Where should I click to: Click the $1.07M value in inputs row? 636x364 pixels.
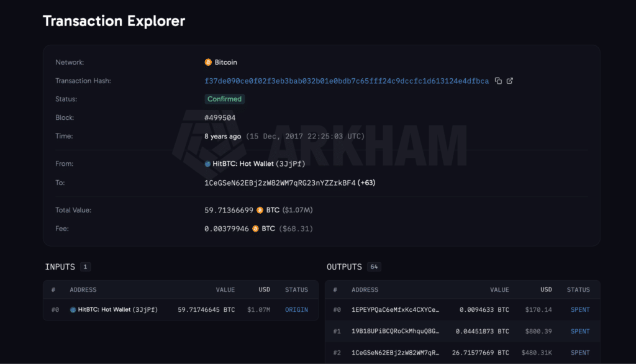259,309
